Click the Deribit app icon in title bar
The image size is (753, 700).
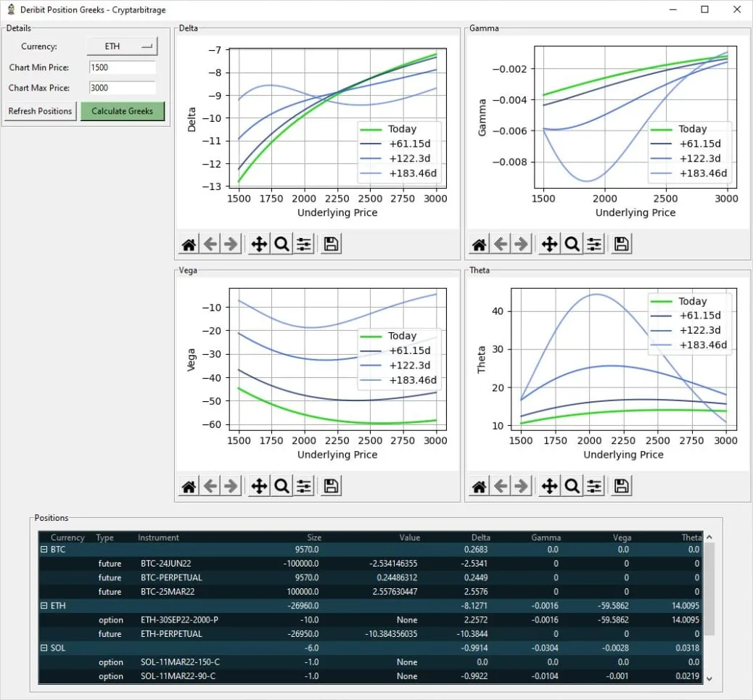tap(11, 9)
